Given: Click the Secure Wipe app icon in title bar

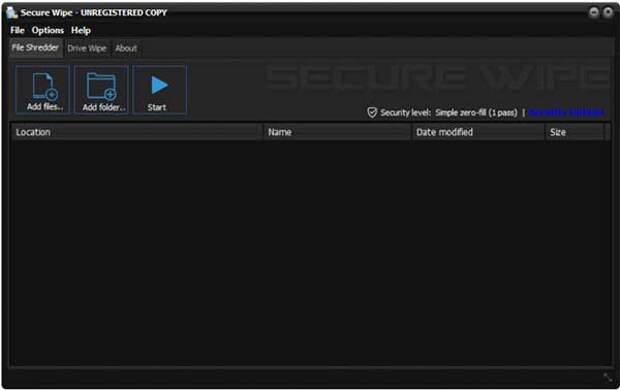Looking at the screenshot, I should tap(12, 13).
